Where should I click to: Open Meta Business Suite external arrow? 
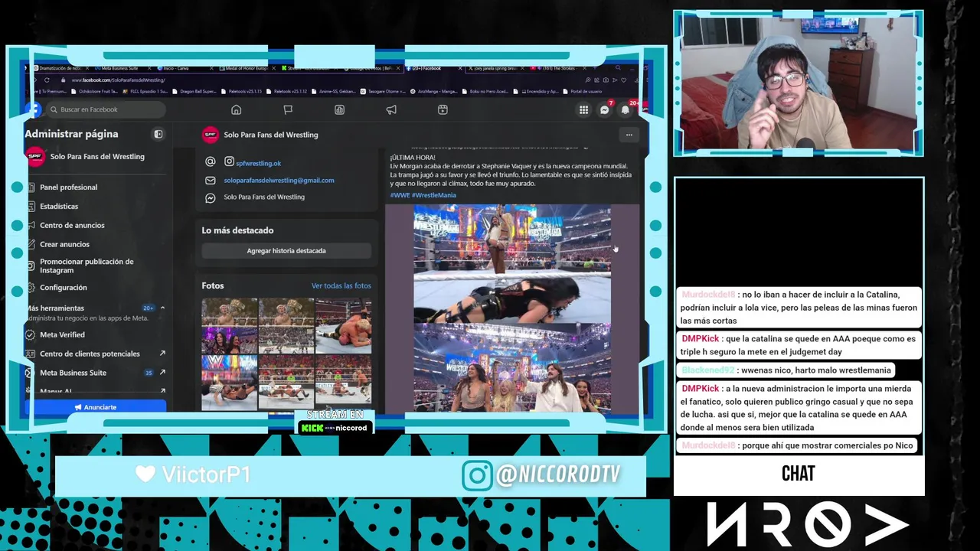162,373
